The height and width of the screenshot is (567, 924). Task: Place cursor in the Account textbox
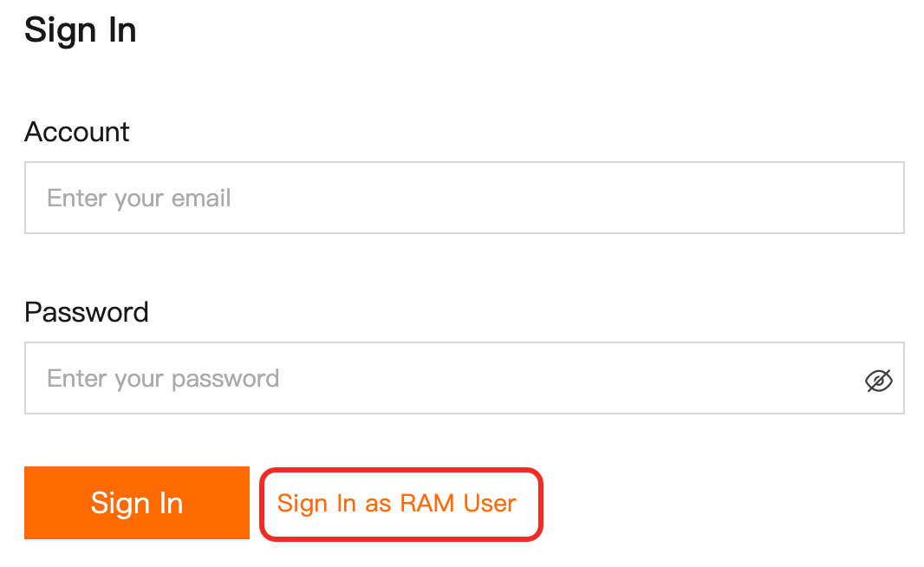(464, 198)
